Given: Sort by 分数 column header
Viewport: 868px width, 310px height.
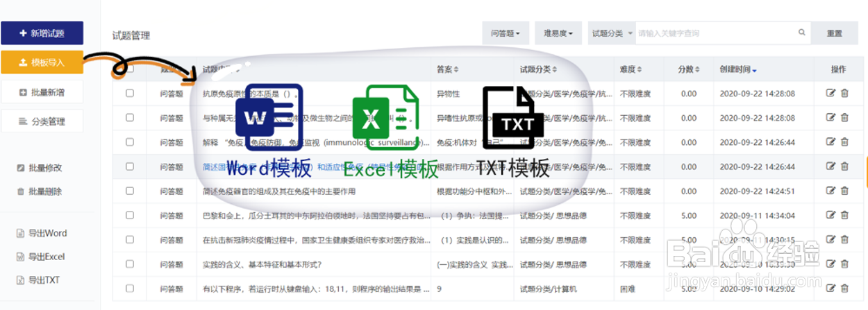Looking at the screenshot, I should tap(690, 69).
